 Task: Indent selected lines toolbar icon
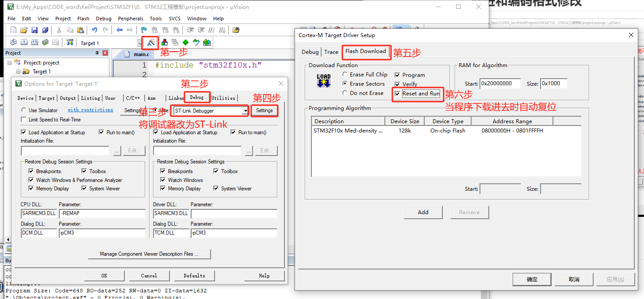(x=190, y=30)
